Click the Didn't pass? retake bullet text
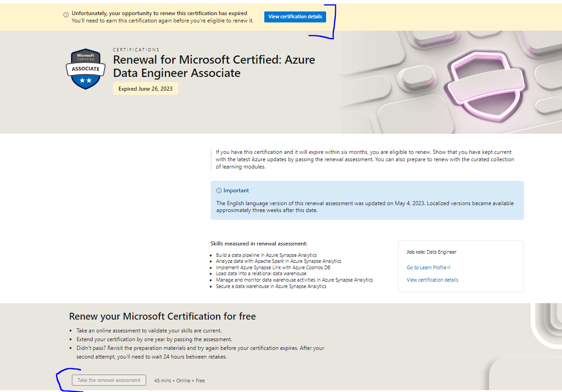The height and width of the screenshot is (392, 562). (x=200, y=353)
